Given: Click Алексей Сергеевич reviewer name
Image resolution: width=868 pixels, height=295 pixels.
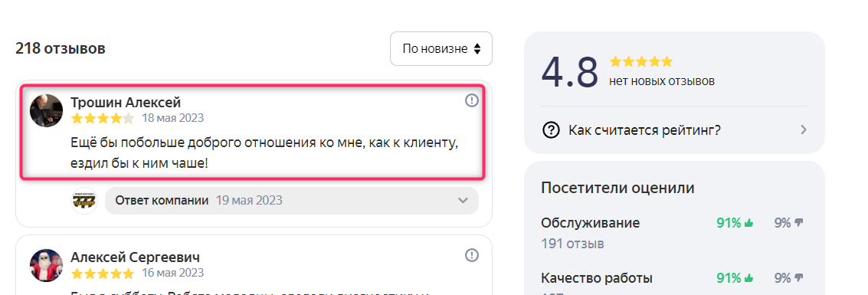Looking at the screenshot, I should 135,257.
